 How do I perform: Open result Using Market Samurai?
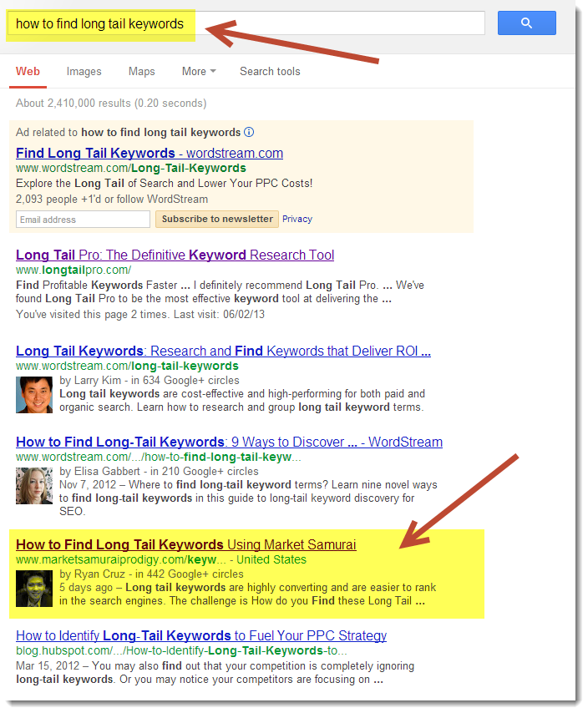[185, 544]
